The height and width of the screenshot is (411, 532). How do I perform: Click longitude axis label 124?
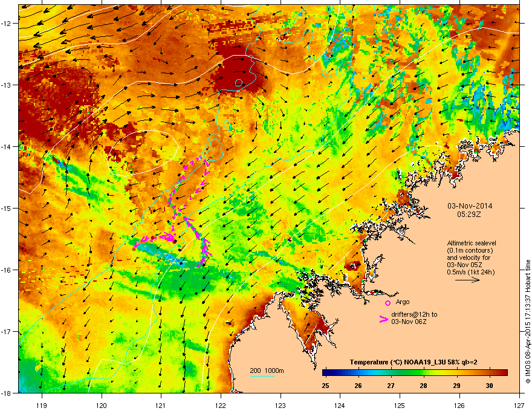tap(340, 405)
